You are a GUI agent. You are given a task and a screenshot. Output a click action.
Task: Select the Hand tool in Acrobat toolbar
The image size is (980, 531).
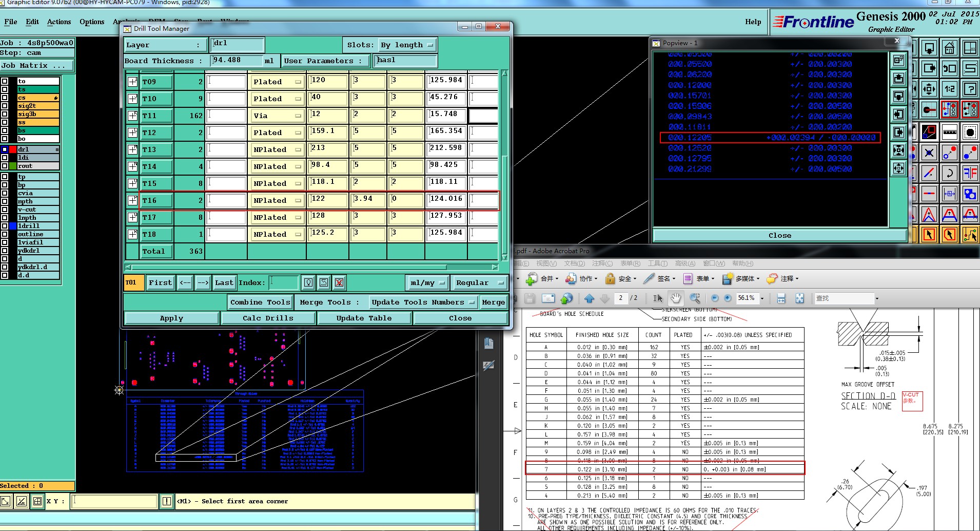point(676,298)
